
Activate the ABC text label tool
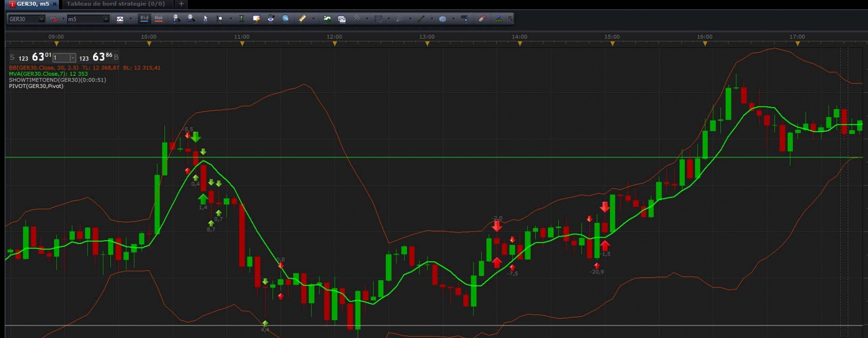[x=464, y=18]
